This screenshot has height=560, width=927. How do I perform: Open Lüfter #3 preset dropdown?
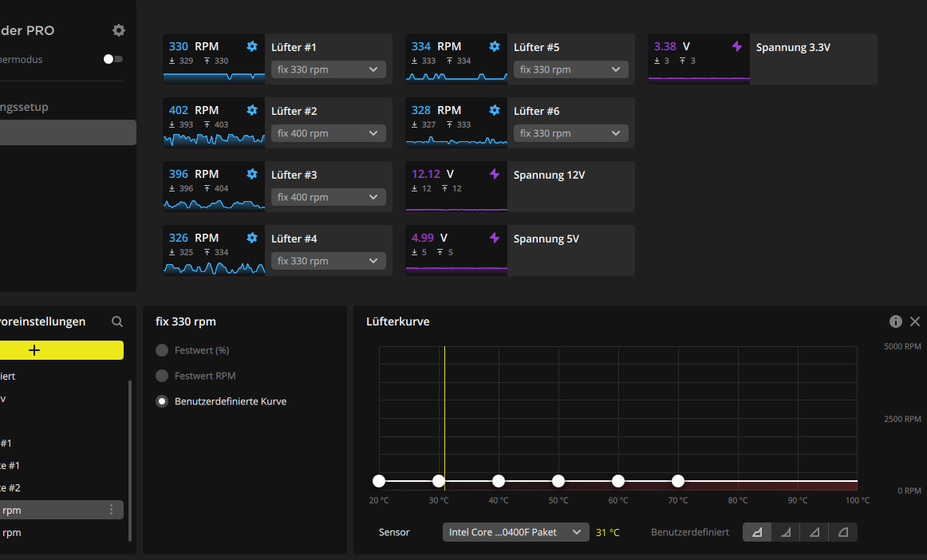pos(328,197)
